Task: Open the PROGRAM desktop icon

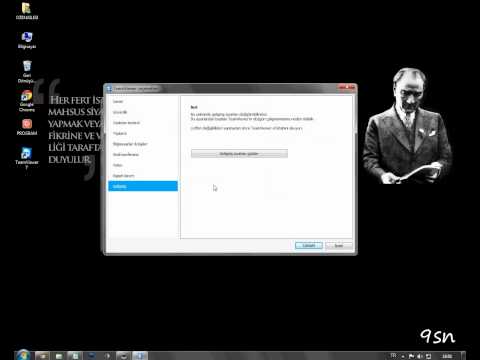Action: click(27, 127)
